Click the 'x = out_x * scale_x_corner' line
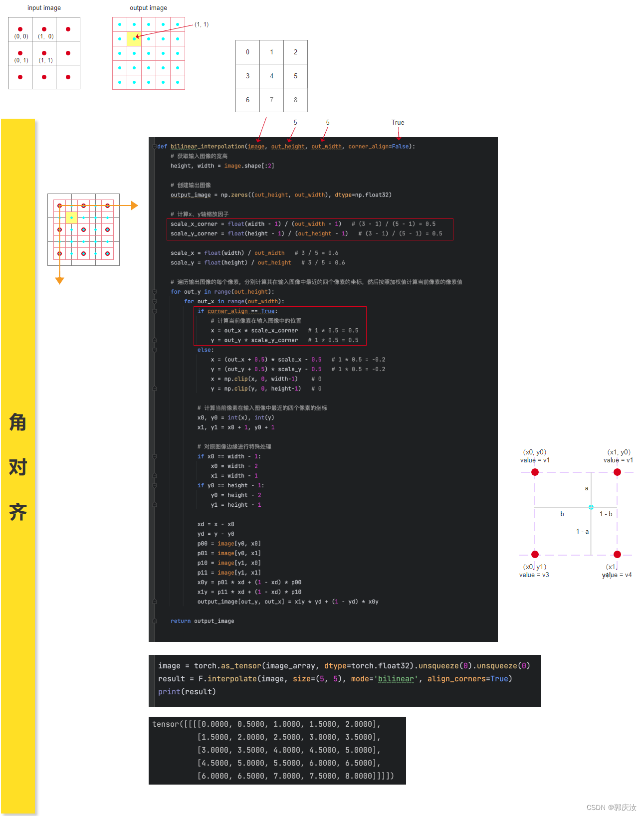Image resolution: width=644 pixels, height=816 pixels. (284, 331)
